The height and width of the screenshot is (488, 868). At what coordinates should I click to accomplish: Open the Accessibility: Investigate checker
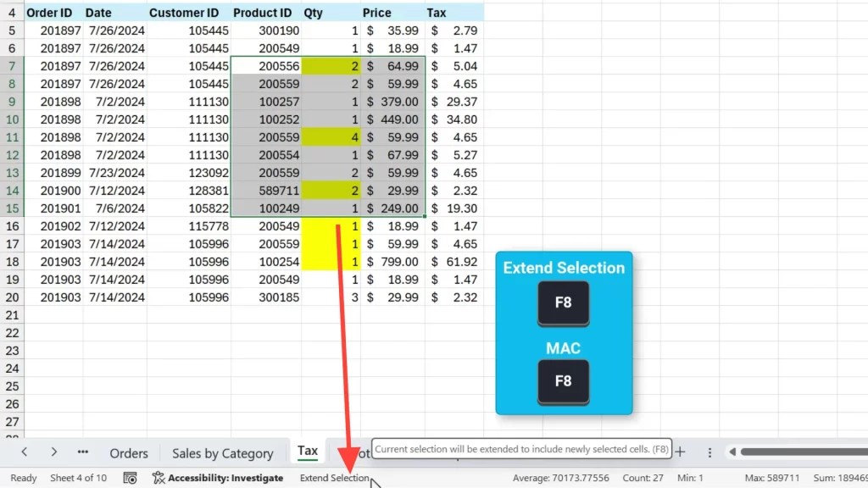coord(218,478)
